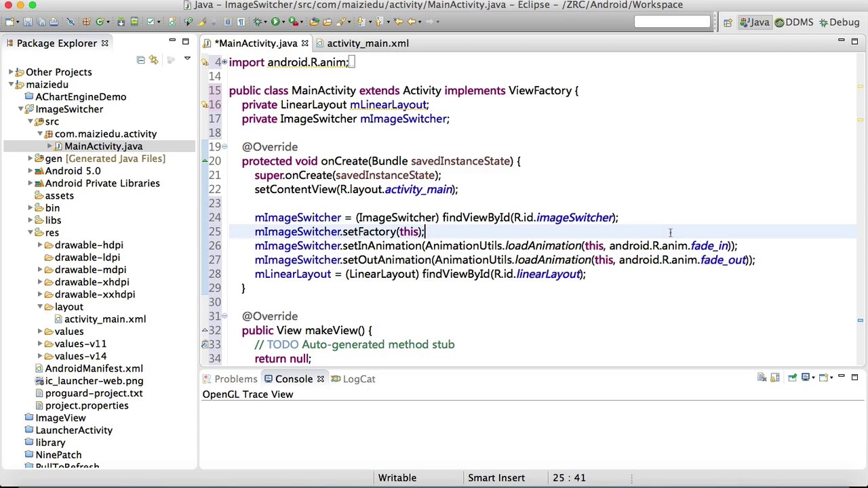
Task: Click Collapse All in Package Explorer
Action: tap(140, 60)
